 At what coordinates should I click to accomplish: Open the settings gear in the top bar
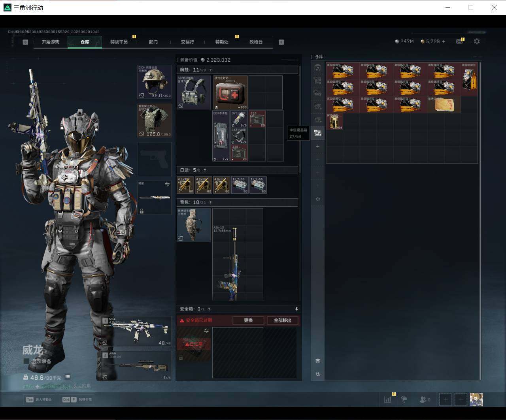477,41
